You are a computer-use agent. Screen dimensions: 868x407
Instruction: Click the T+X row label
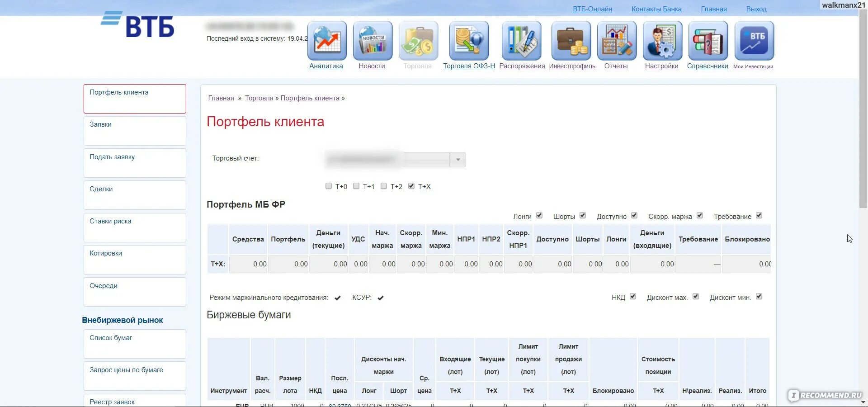click(218, 264)
